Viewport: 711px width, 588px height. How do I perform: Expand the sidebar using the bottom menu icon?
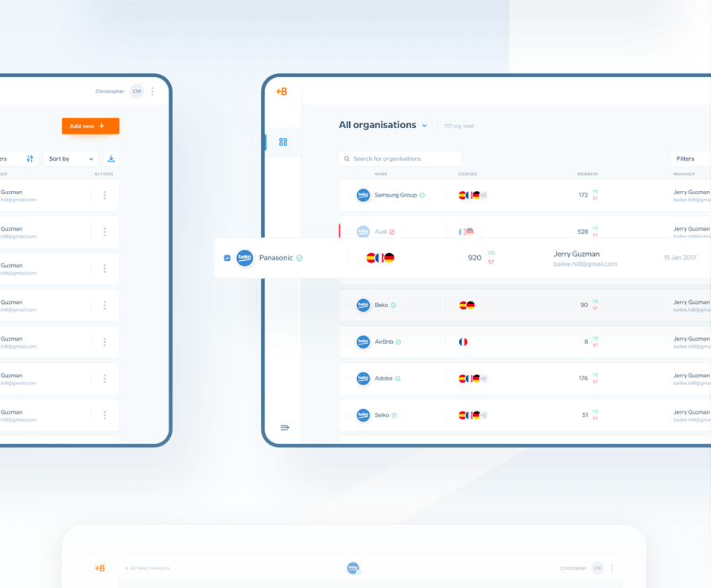coord(285,428)
